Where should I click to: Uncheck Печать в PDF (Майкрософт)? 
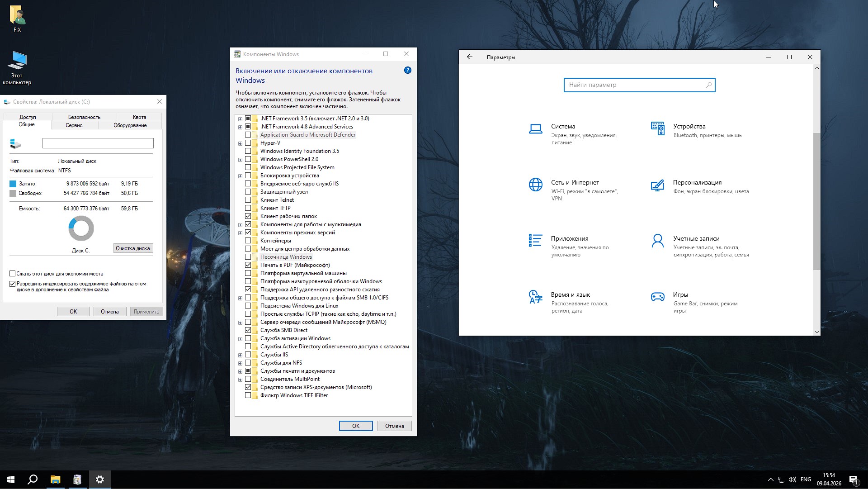[x=248, y=265]
